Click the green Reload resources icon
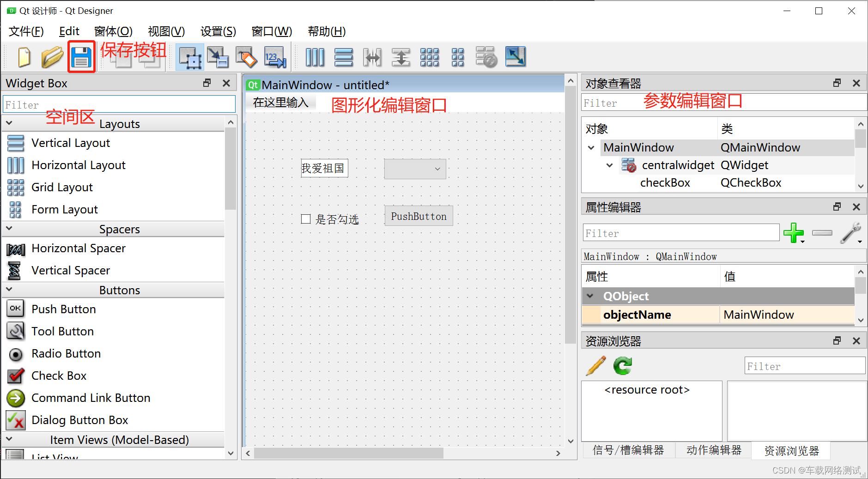The width and height of the screenshot is (868, 479). click(x=623, y=366)
